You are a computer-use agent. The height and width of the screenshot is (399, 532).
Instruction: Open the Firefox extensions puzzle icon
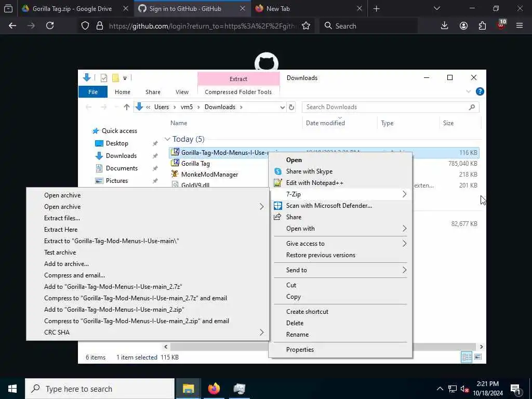click(x=482, y=26)
